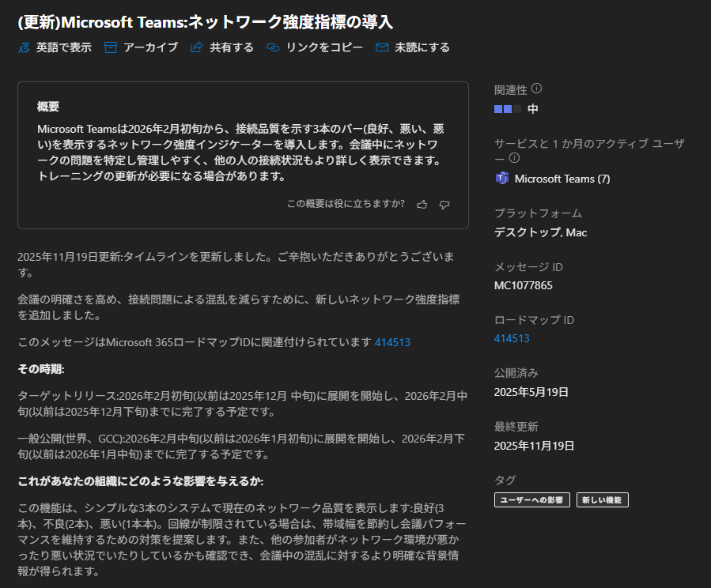Open the 414513 link under ロードマップ ID
The height and width of the screenshot is (588, 711).
(x=512, y=338)
